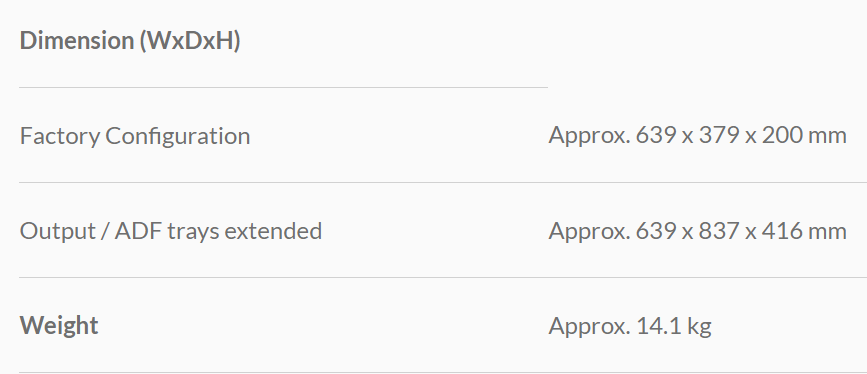The height and width of the screenshot is (374, 867).
Task: Select the Output / ADF trays extended label
Action: [x=171, y=231]
